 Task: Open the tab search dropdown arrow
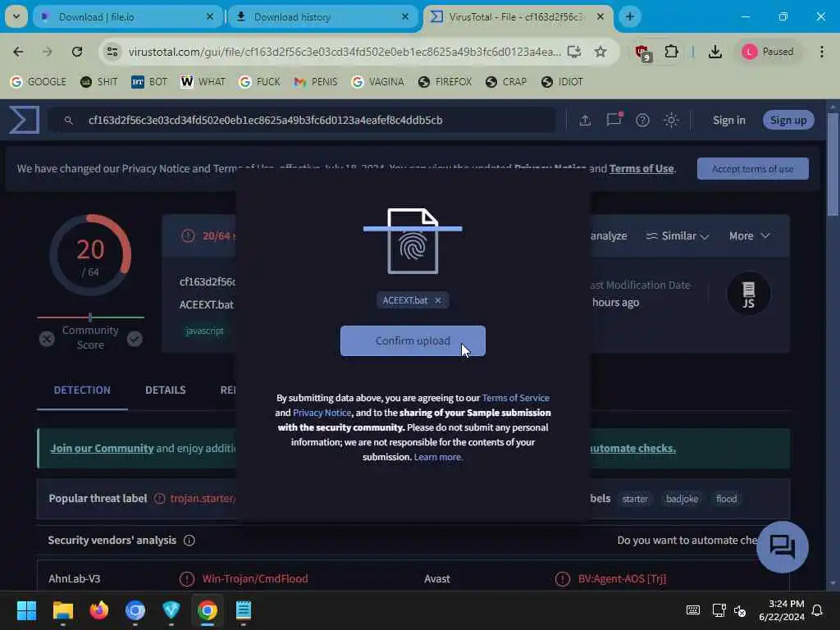[x=16, y=16]
